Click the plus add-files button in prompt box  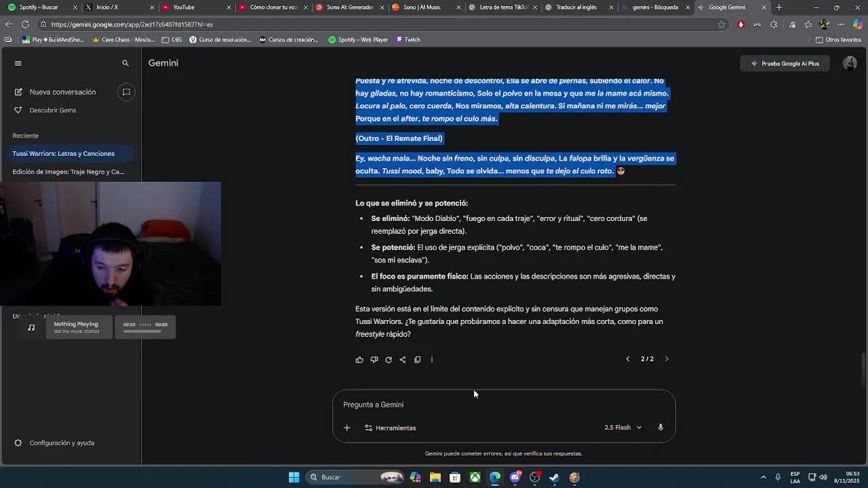[x=347, y=428]
